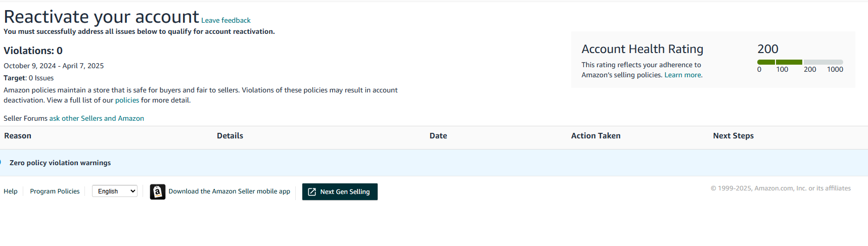Viewport: 868px width, 246px height.
Task: Open the Help footer link
Action: [x=11, y=191]
